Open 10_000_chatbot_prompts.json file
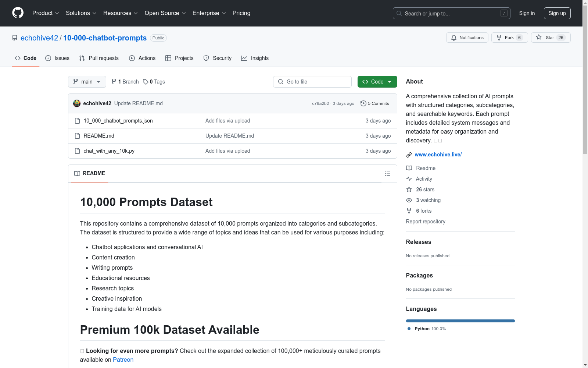 coord(118,121)
